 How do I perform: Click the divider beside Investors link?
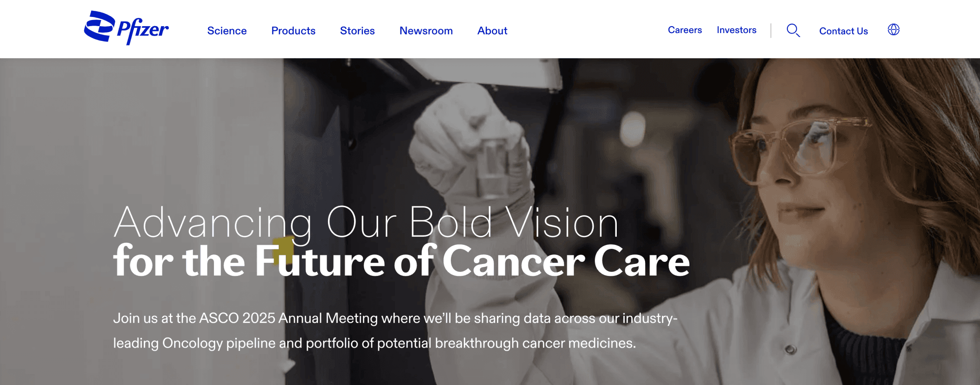pos(771,30)
